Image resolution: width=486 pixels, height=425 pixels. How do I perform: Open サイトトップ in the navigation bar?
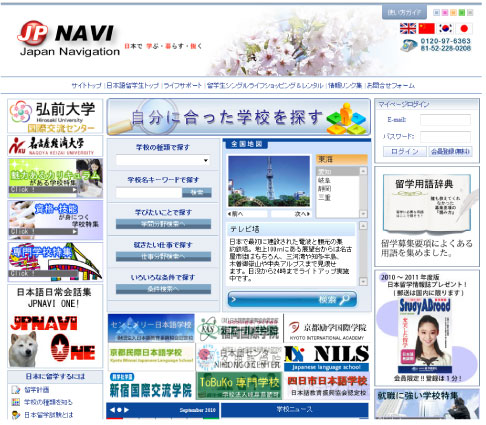pyautogui.click(x=86, y=86)
